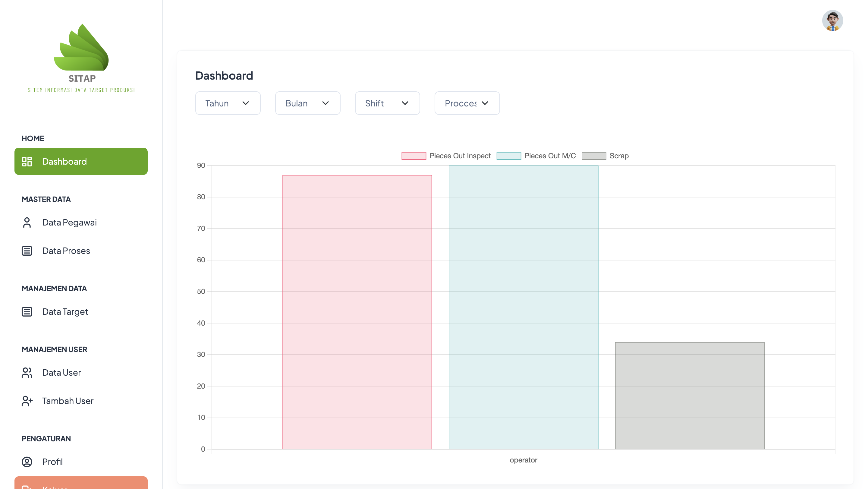This screenshot has height=489, width=868.
Task: Click the Data Pegawai person icon
Action: point(27,222)
